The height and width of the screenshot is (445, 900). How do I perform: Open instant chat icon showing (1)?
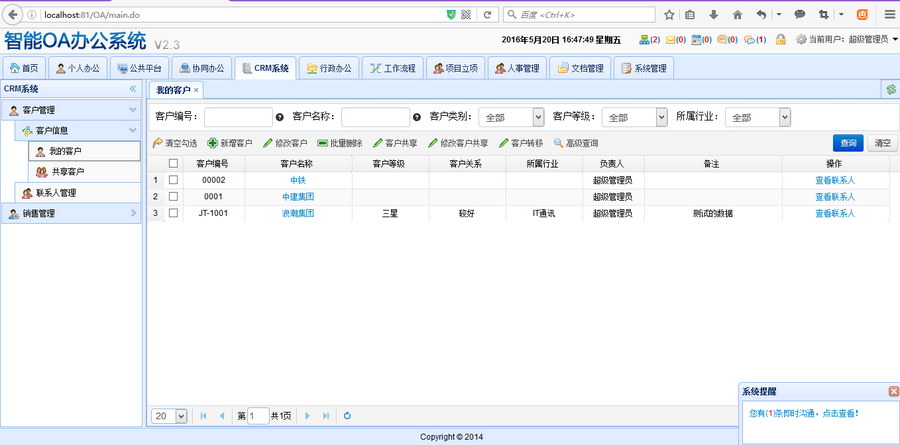(749, 40)
